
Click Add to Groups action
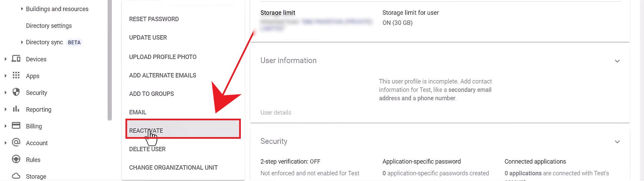pos(152,94)
